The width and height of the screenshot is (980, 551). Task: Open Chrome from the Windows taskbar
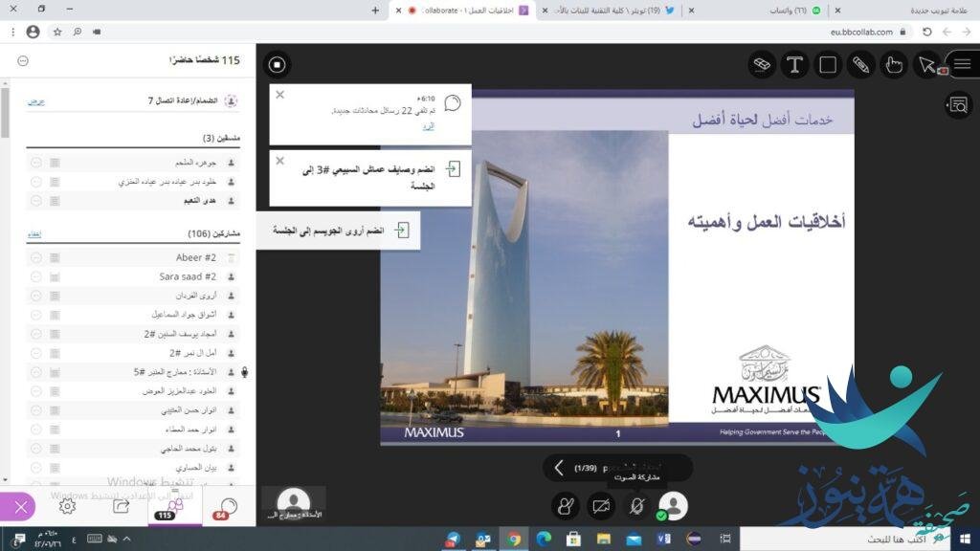(514, 540)
